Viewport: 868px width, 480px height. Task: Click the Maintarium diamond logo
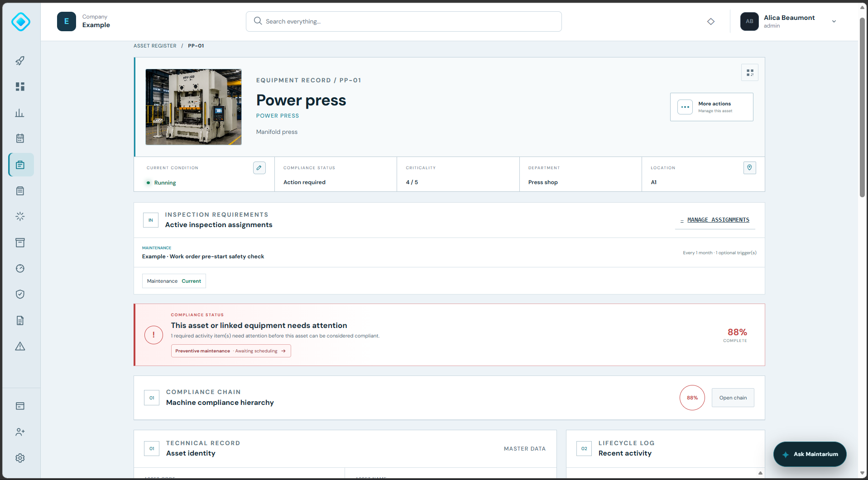tap(21, 22)
